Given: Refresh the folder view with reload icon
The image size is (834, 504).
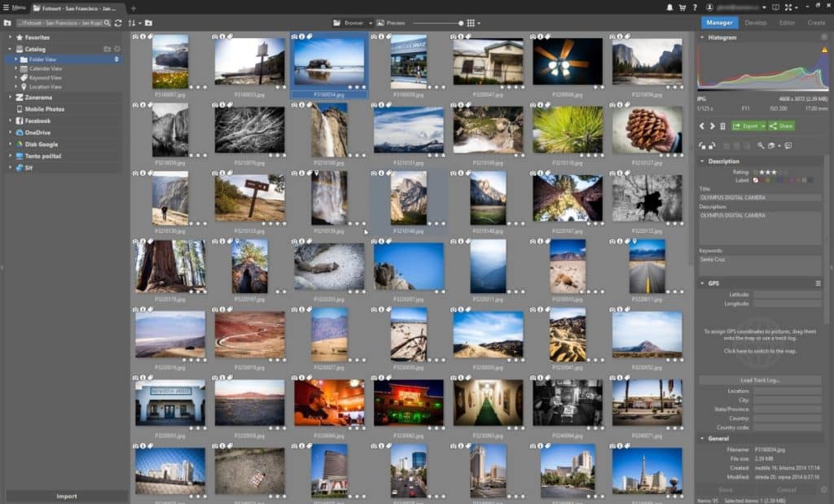Looking at the screenshot, I should [x=118, y=23].
